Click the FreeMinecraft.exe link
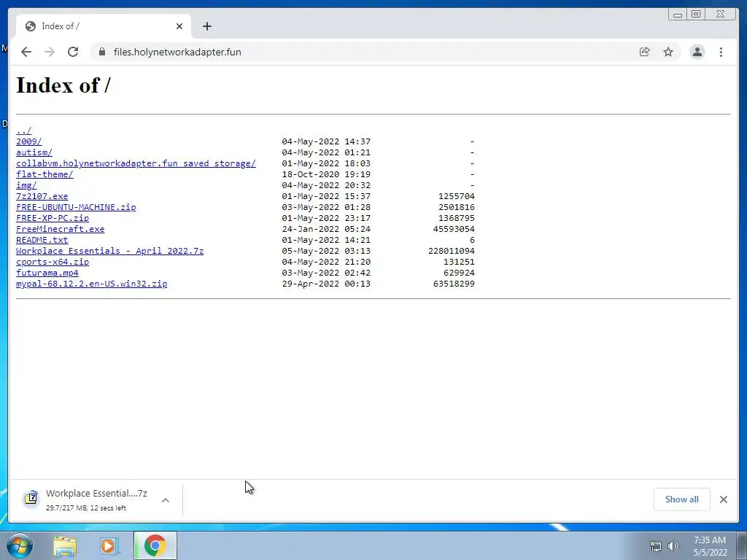The image size is (747, 560). [x=60, y=229]
